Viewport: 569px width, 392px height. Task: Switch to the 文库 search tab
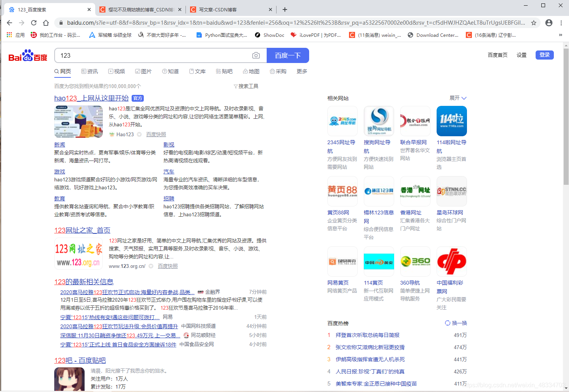pos(197,71)
